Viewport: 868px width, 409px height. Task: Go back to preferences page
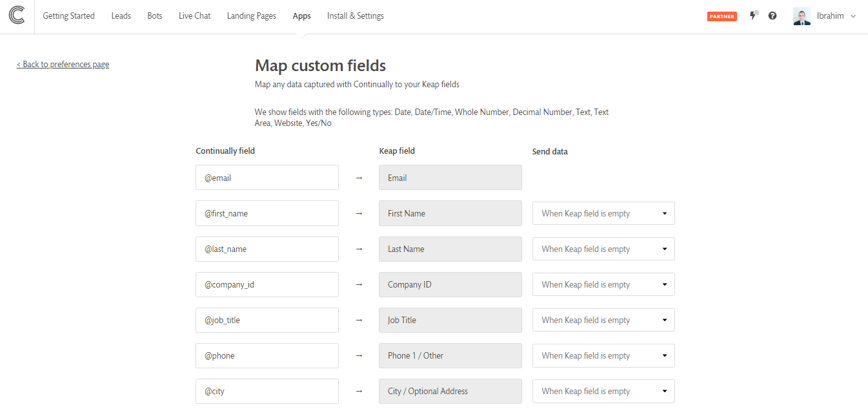pos(63,64)
